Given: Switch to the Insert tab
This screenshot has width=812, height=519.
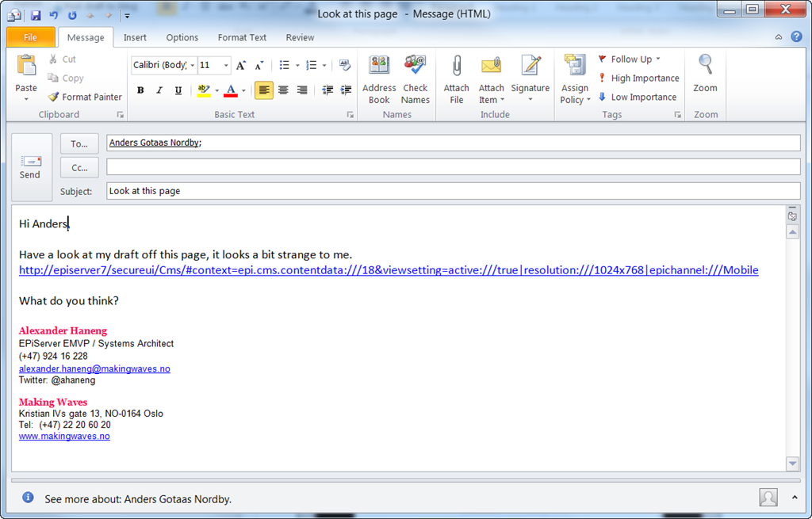Looking at the screenshot, I should pyautogui.click(x=135, y=37).
